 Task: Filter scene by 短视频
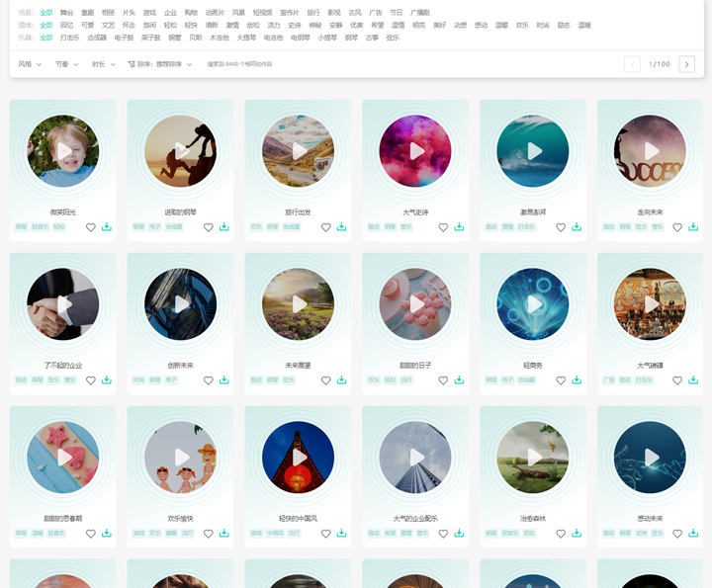[x=262, y=13]
